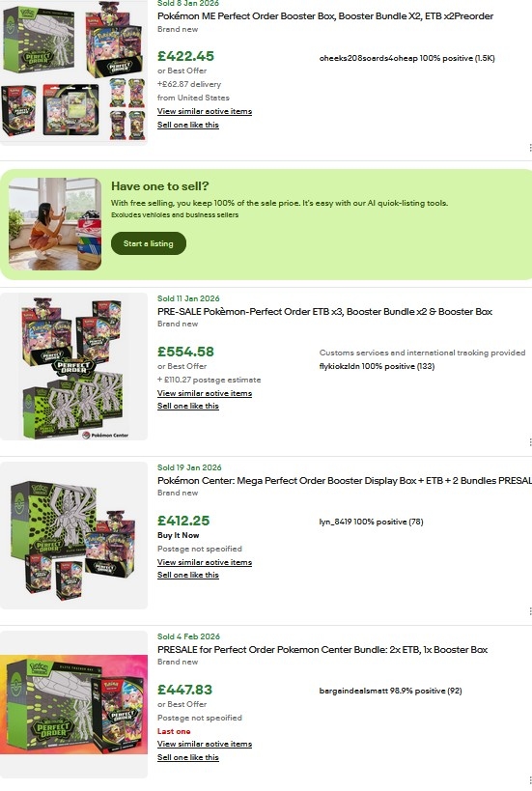Image resolution: width=532 pixels, height=791 pixels.
Task: Click the Start a listing button
Action: 149,243
